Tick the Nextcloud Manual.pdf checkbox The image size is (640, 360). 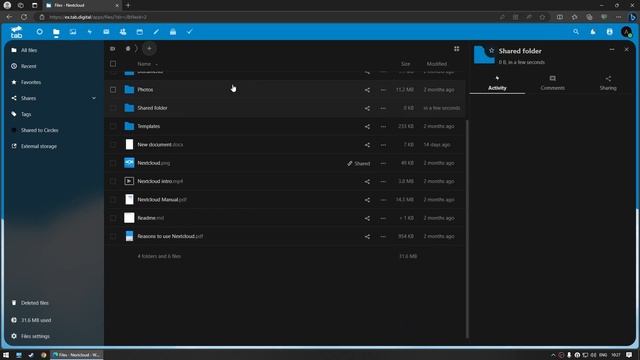[x=113, y=200]
